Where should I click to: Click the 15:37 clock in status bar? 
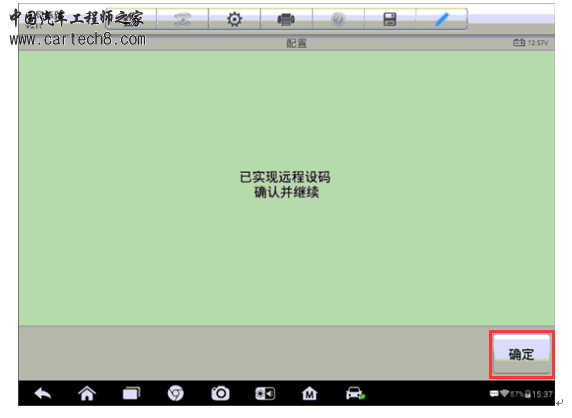click(542, 394)
